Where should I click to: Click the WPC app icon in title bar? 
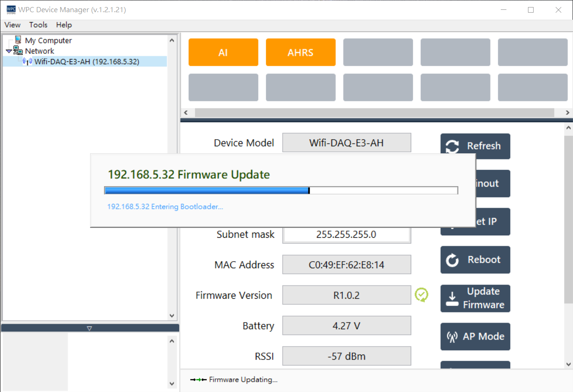[11, 10]
